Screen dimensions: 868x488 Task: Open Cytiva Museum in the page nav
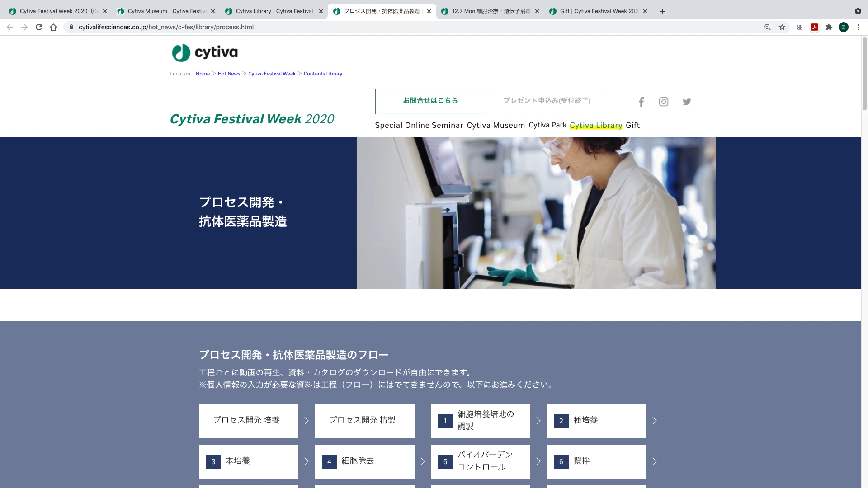(496, 125)
